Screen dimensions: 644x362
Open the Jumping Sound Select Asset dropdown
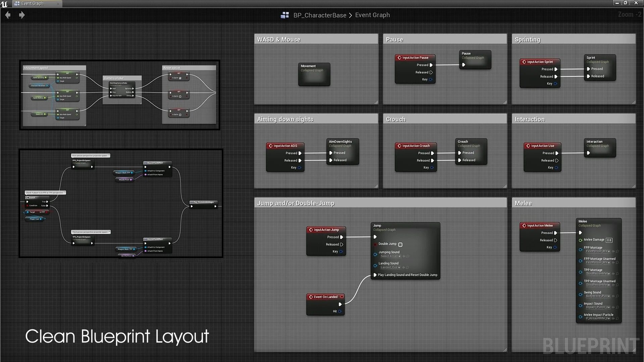pos(390,256)
